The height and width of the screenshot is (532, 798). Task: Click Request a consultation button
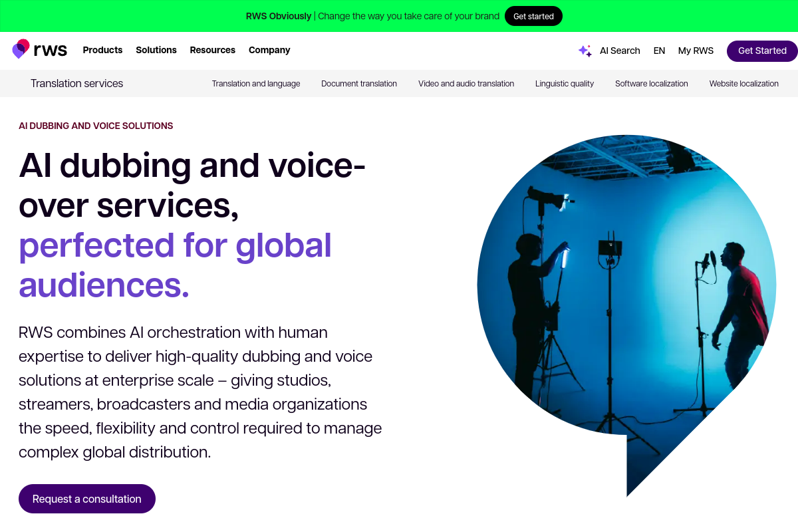coord(87,499)
